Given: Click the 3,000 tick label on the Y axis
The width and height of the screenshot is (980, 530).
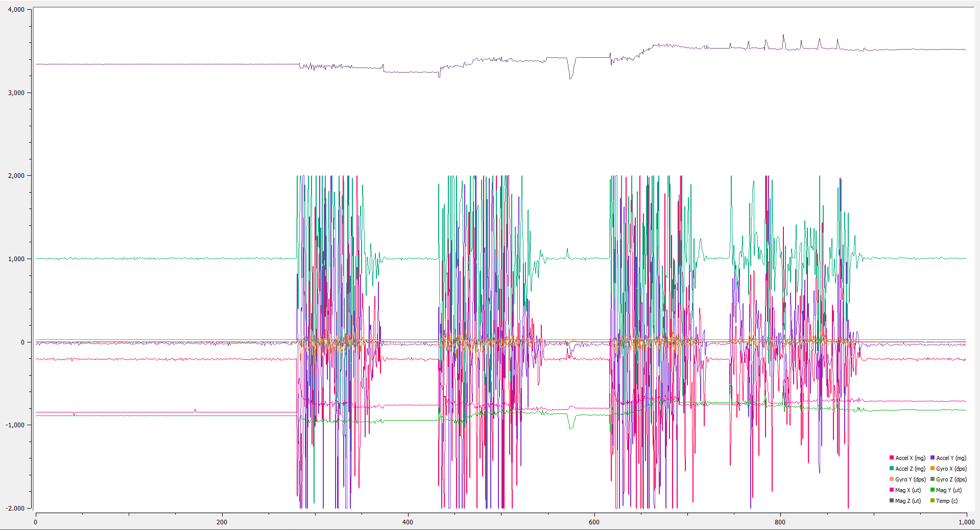Looking at the screenshot, I should coord(16,93).
